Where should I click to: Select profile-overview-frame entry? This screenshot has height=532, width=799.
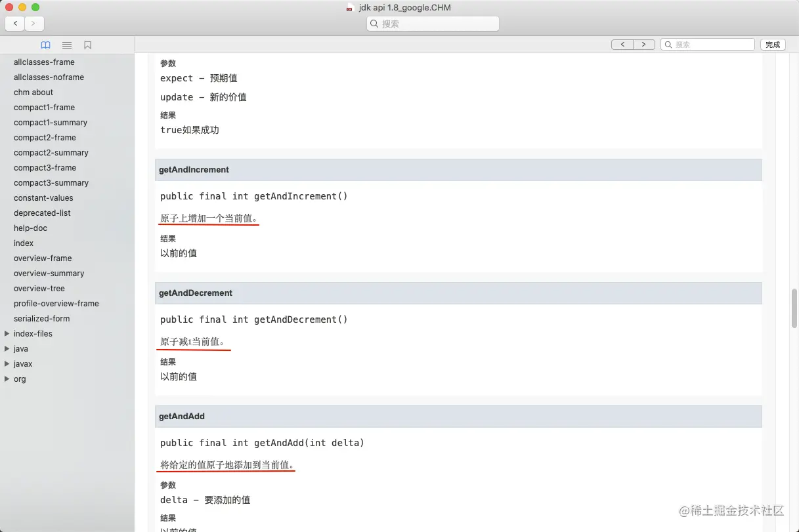(56, 304)
